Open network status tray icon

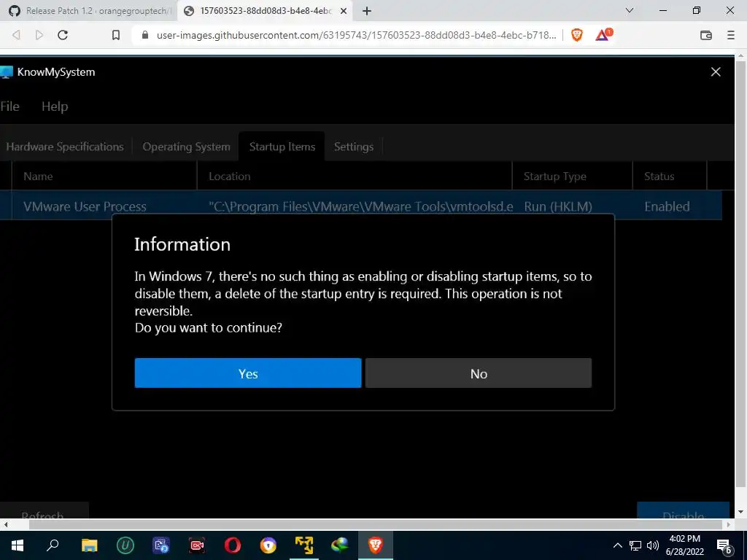[635, 545]
